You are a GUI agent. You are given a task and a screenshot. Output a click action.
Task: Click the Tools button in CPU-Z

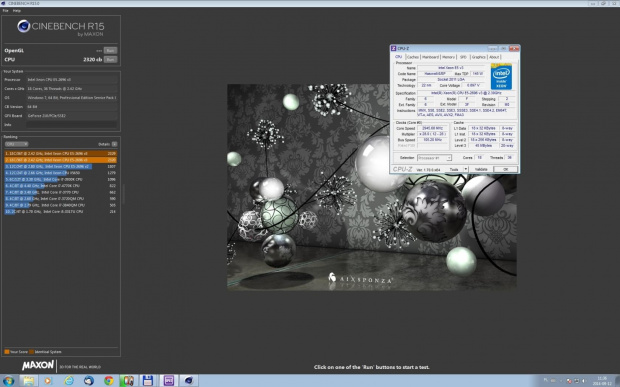coord(454,169)
